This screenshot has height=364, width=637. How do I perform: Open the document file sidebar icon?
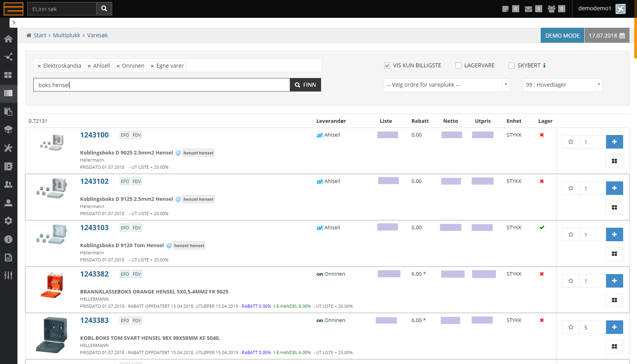click(8, 257)
